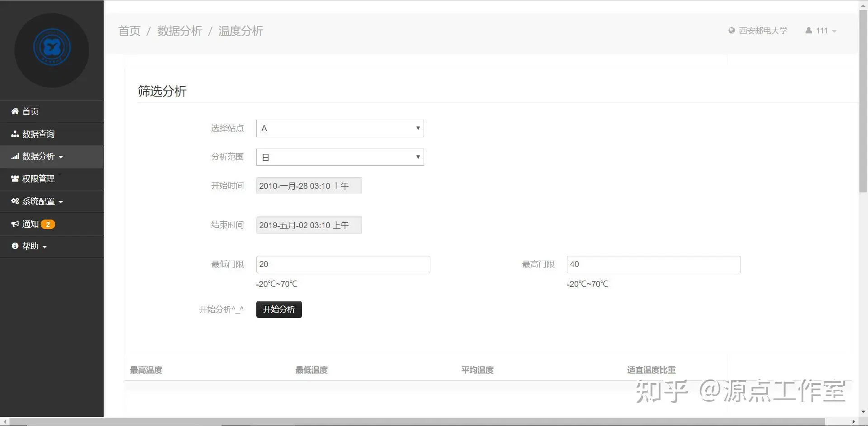This screenshot has height=426, width=868.
Task: Click the user icon next to 111
Action: 809,31
